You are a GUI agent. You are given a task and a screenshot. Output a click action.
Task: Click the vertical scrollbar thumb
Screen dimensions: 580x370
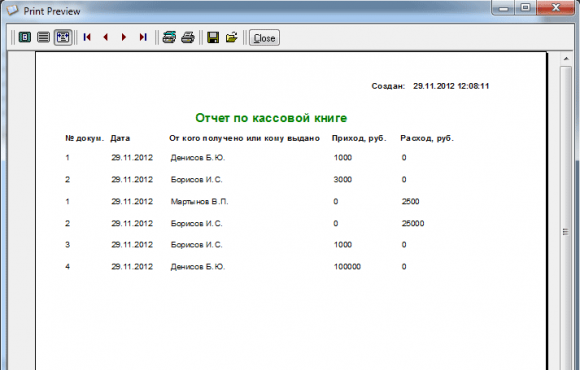pos(566,231)
